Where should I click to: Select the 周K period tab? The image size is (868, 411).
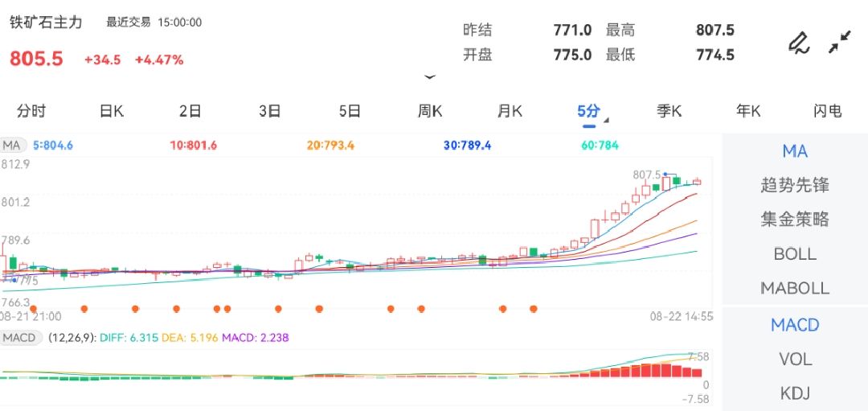[x=430, y=112]
